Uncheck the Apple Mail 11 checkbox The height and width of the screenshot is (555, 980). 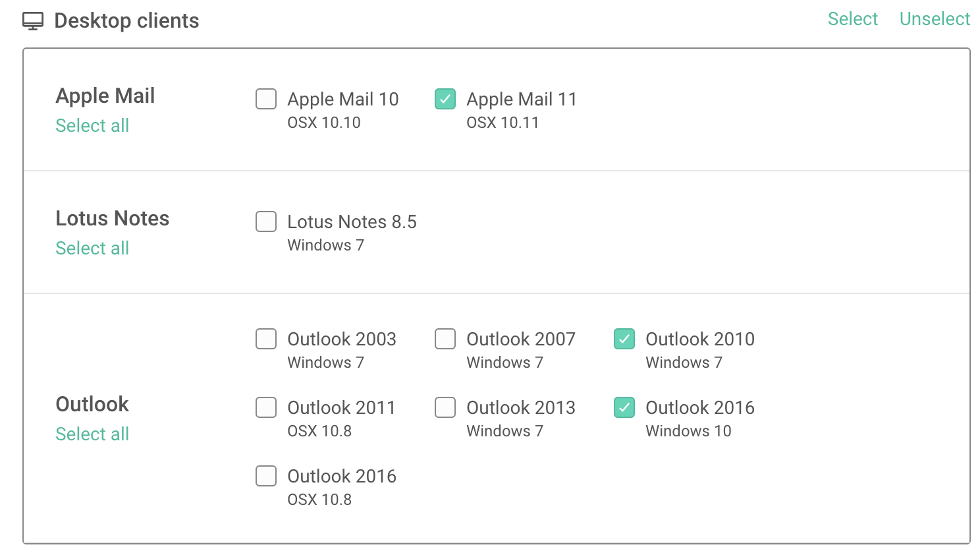445,99
